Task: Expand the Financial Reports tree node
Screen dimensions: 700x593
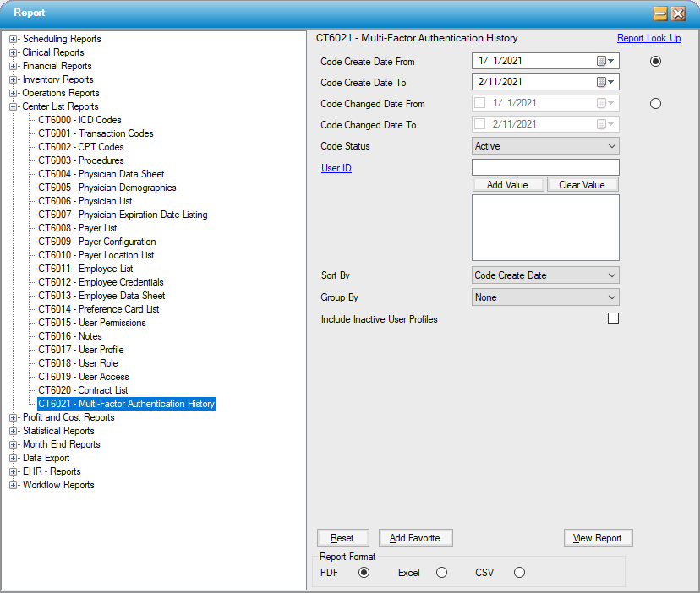Action: point(14,66)
